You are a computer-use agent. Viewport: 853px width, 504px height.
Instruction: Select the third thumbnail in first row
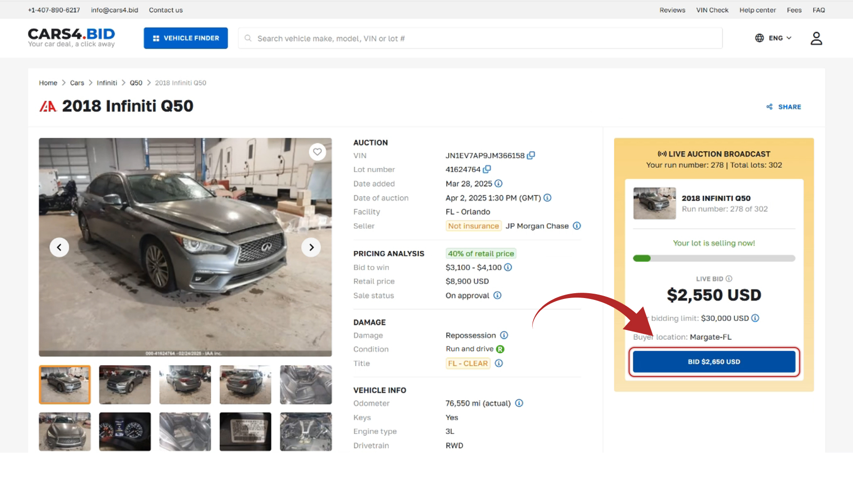click(185, 385)
